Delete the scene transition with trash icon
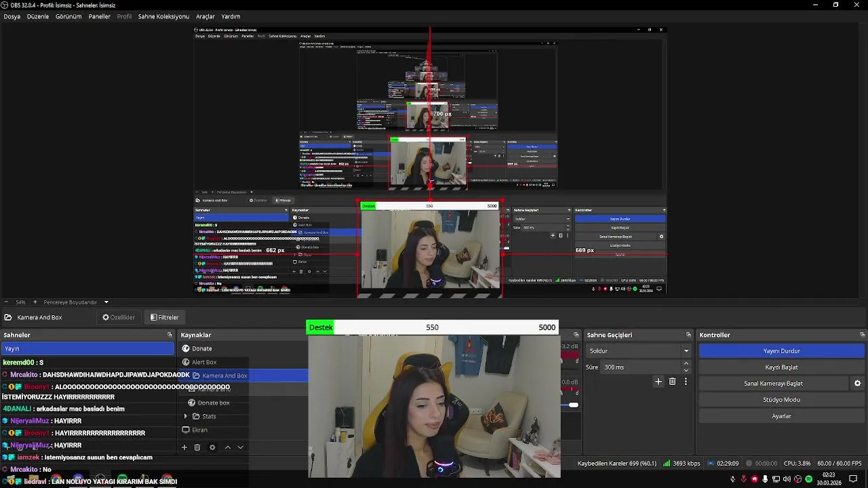Image resolution: width=868 pixels, height=488 pixels. [x=672, y=382]
